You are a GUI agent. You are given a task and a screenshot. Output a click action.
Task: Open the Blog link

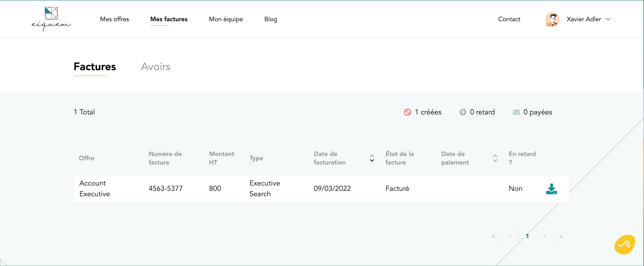click(x=271, y=19)
